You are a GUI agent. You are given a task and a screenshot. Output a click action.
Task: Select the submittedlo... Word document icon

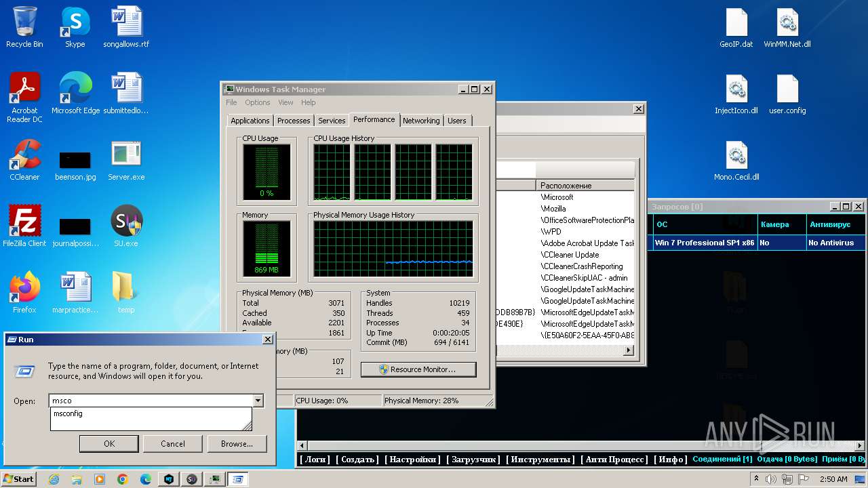[126, 94]
